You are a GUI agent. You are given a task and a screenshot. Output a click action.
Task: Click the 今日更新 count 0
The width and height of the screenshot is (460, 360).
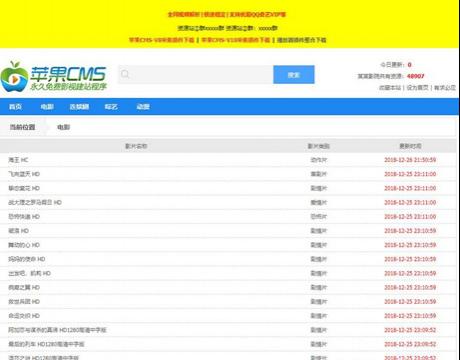point(409,65)
